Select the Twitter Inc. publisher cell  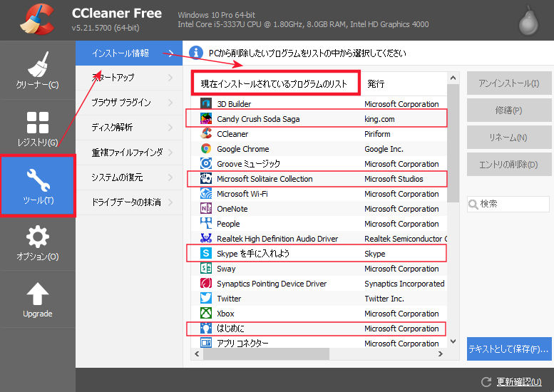tap(384, 299)
